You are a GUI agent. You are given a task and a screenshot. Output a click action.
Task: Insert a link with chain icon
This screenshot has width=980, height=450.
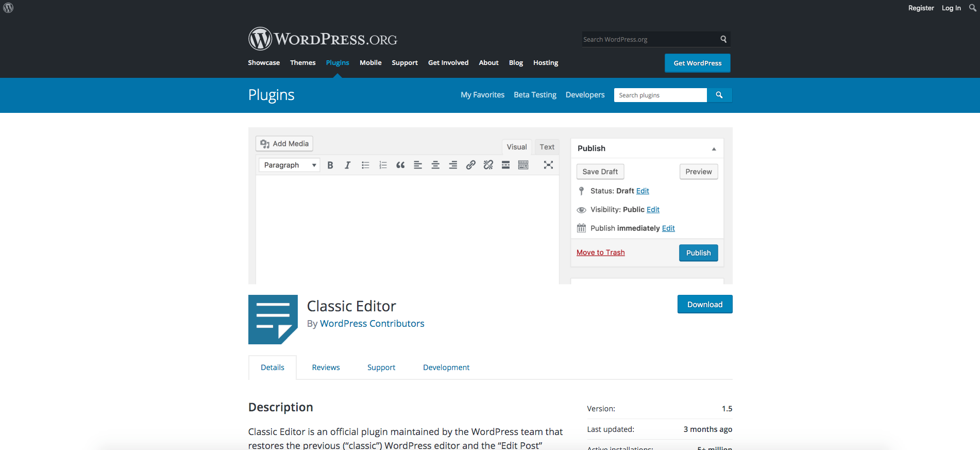pos(470,165)
